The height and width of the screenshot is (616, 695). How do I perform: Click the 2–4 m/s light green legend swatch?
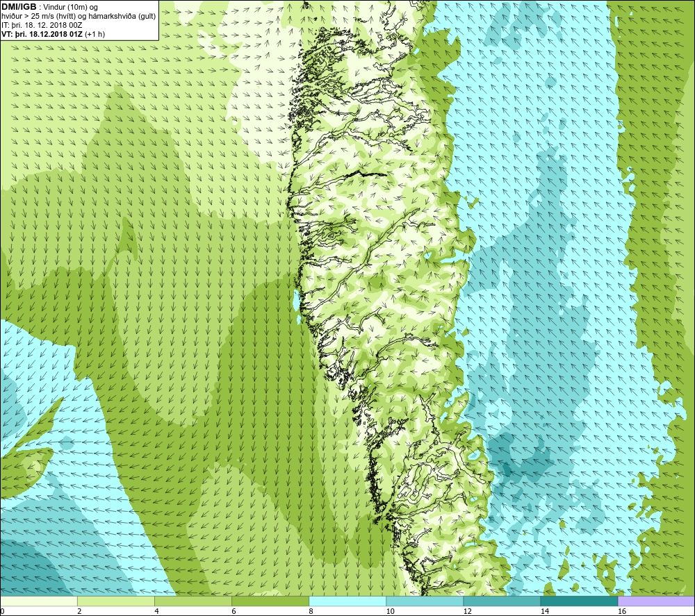click(x=116, y=601)
